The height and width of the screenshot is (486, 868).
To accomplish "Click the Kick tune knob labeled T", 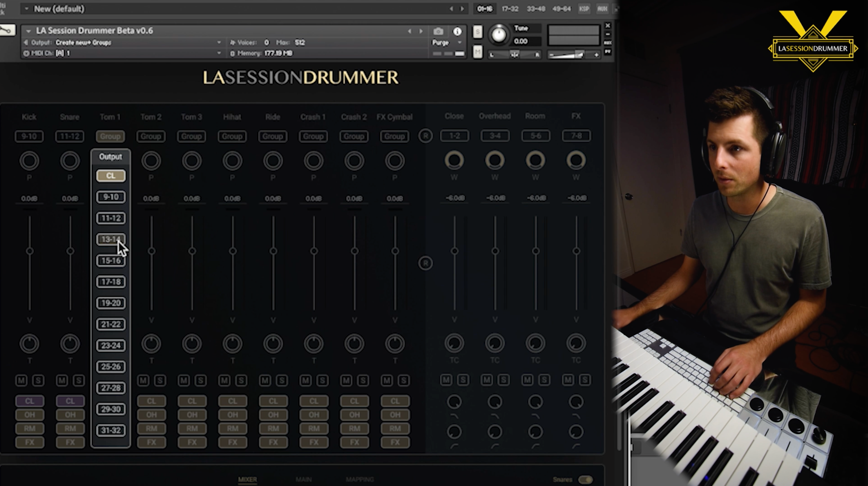I will tap(29, 344).
